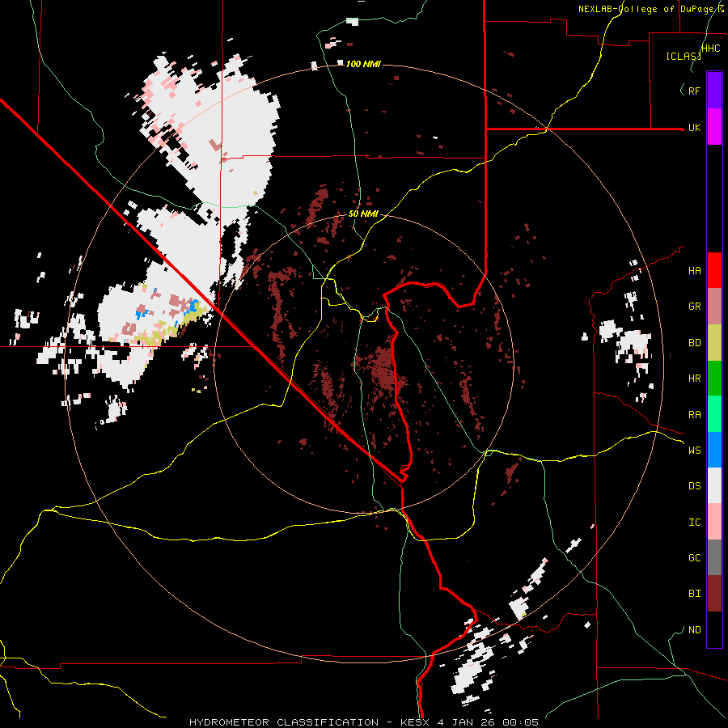This screenshot has width=728, height=728.
Task: Click the [CLAS] label
Action: point(683,57)
